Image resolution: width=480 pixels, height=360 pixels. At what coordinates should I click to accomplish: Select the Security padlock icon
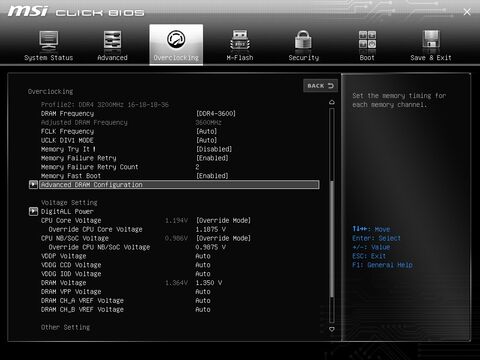pyautogui.click(x=303, y=40)
